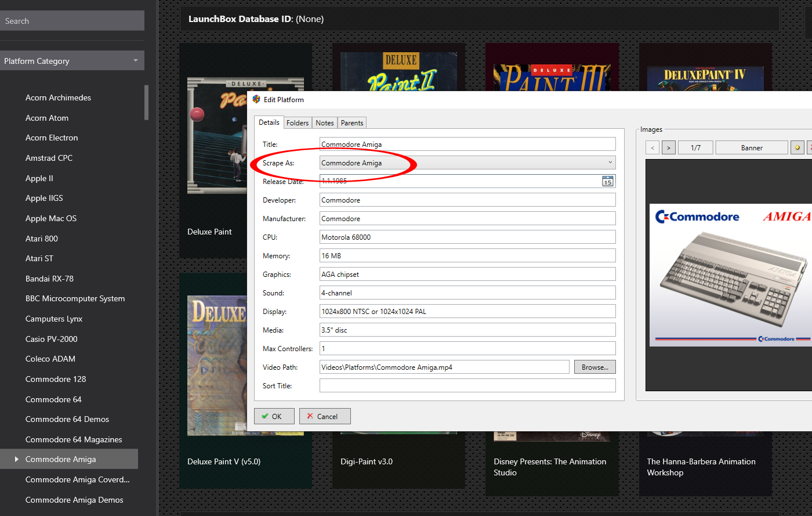Add a new platform image
This screenshot has width=812, height=516.
797,147
